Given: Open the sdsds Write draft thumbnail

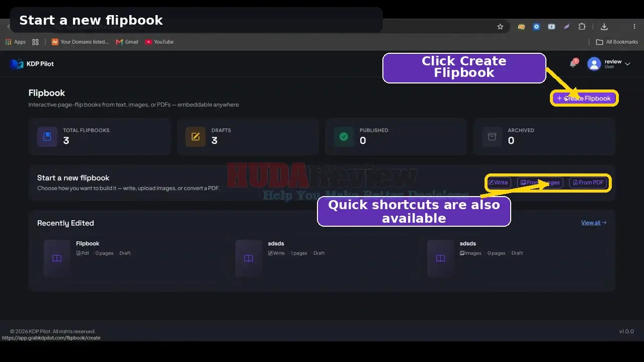Looking at the screenshot, I should click(x=249, y=258).
